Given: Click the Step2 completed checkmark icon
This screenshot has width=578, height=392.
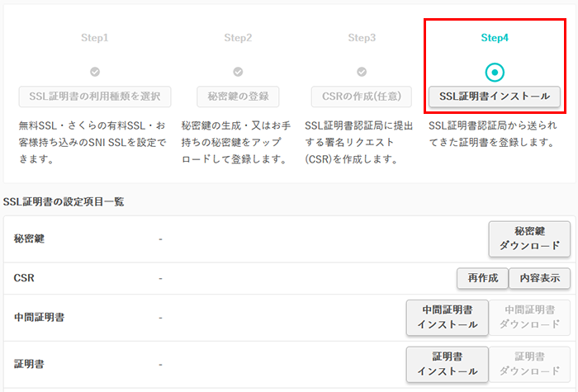Looking at the screenshot, I should point(238,72).
